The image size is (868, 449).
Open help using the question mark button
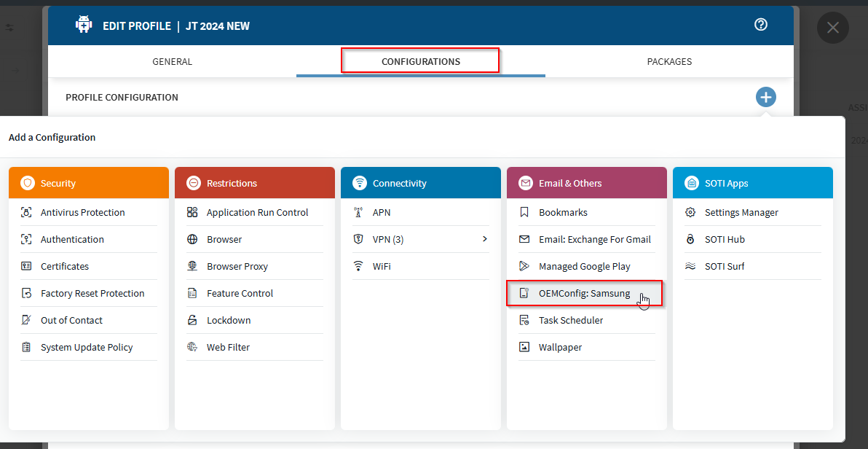point(760,24)
